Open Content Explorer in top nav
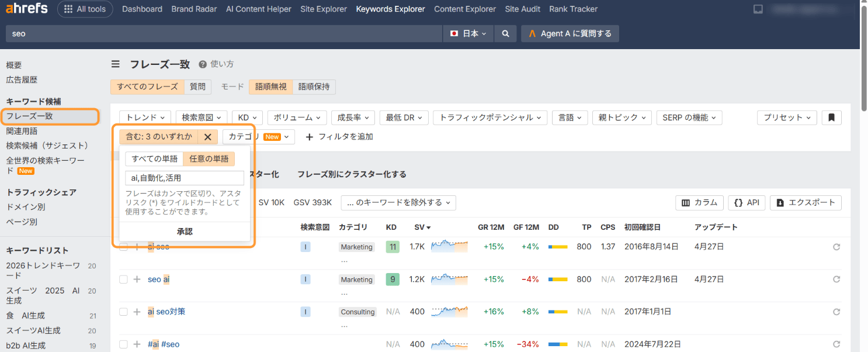Viewport: 868px width, 352px height. coord(465,9)
